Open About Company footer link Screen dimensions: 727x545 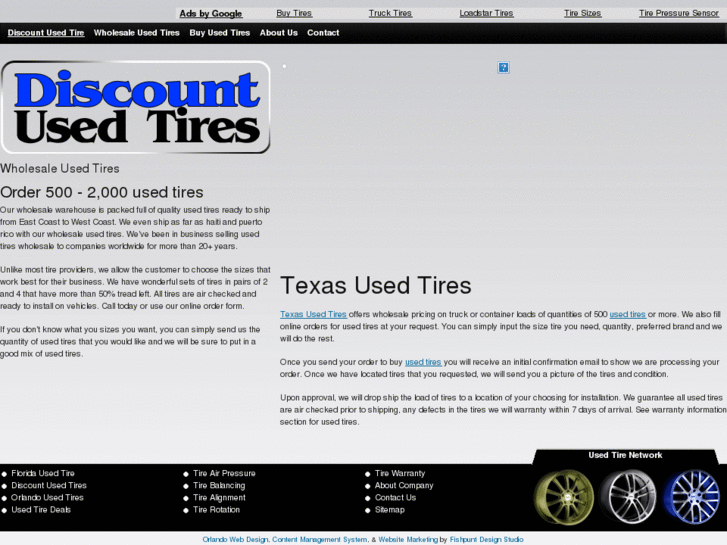coord(404,486)
